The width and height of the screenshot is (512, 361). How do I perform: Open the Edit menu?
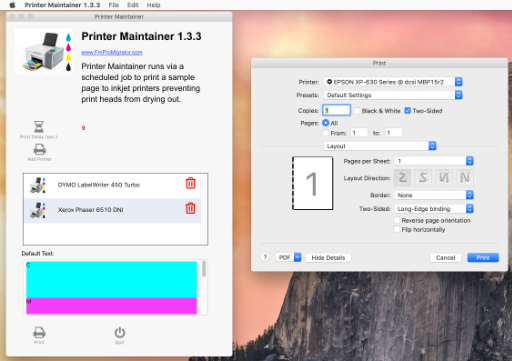click(133, 5)
